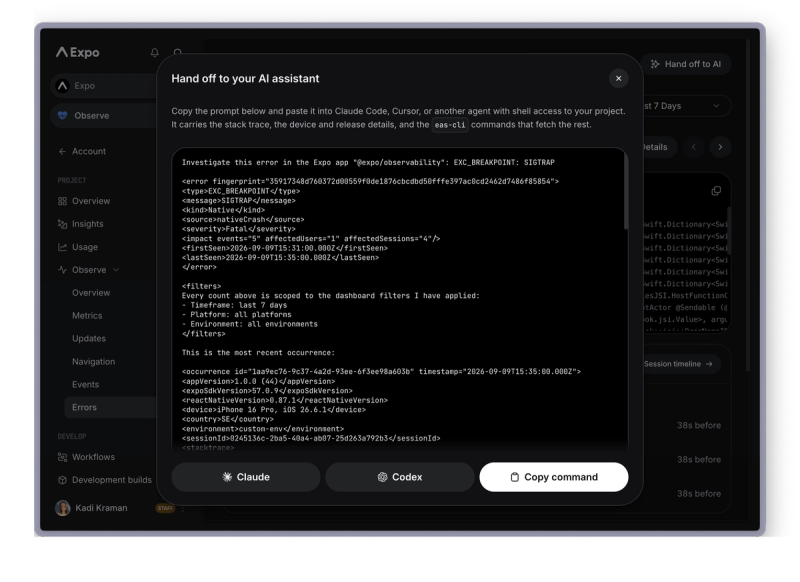
Task: Click the Copy command button
Action: (554, 477)
